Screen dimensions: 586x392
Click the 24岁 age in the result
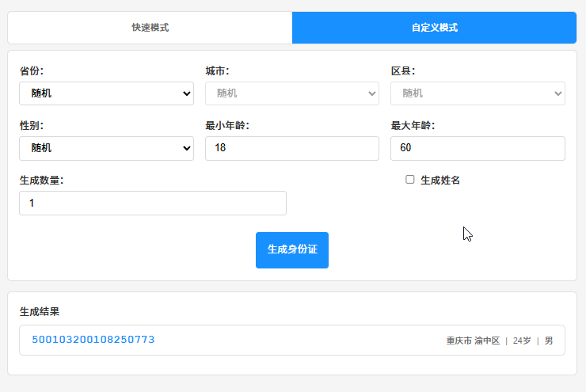[x=522, y=341]
